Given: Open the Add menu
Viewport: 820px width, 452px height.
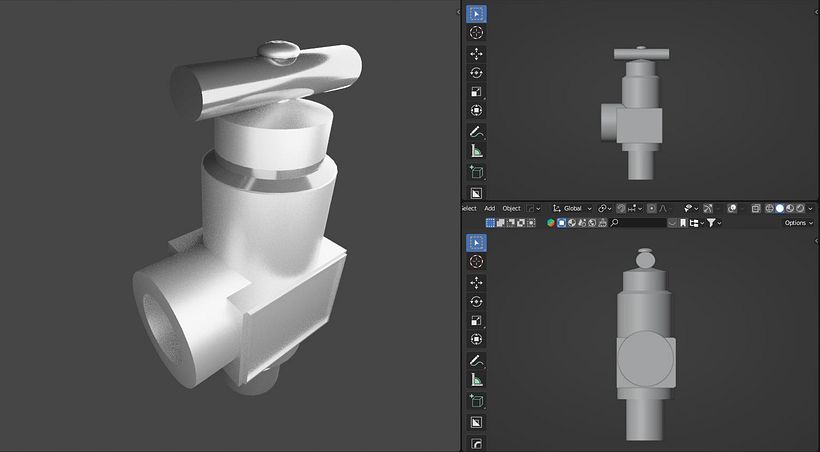Looking at the screenshot, I should 489,208.
